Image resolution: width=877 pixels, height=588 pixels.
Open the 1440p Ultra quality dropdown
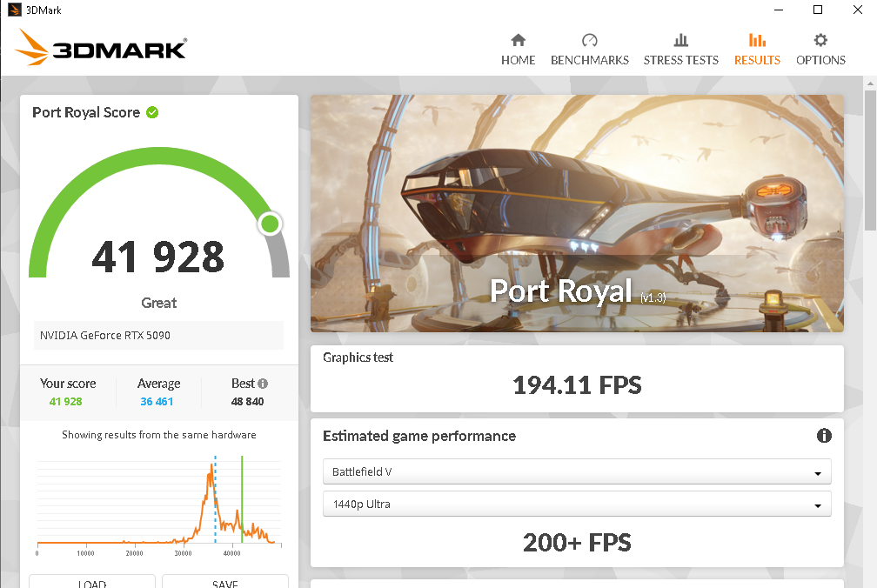tap(577, 504)
